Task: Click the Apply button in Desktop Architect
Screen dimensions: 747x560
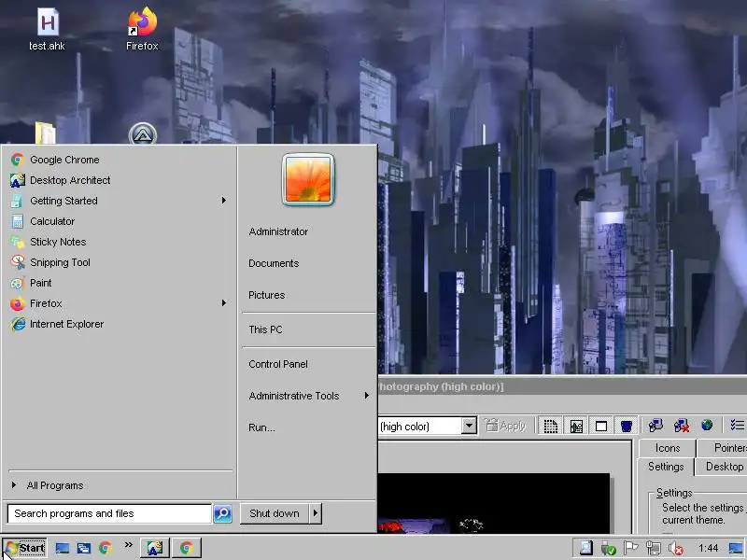Action: coord(505,426)
